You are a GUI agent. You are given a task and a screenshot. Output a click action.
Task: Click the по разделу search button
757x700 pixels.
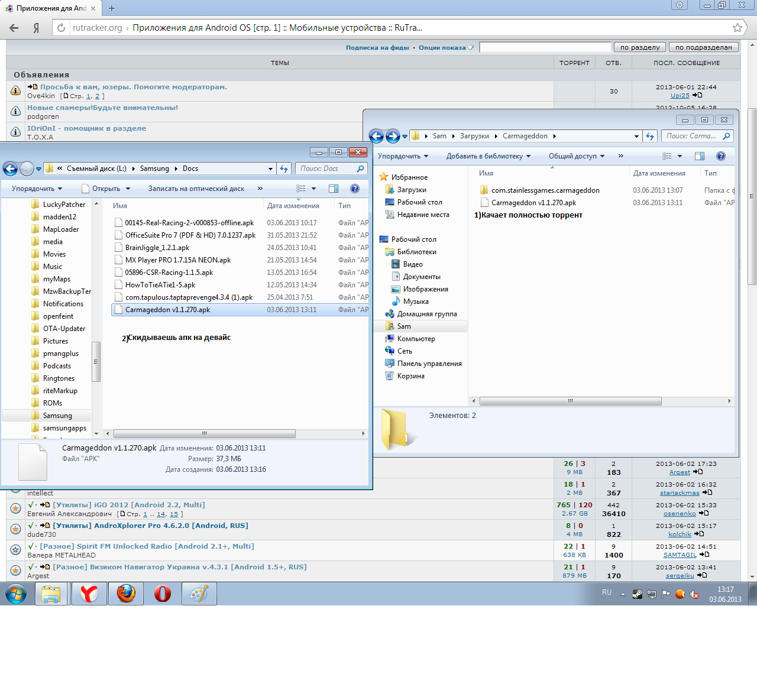[640, 47]
